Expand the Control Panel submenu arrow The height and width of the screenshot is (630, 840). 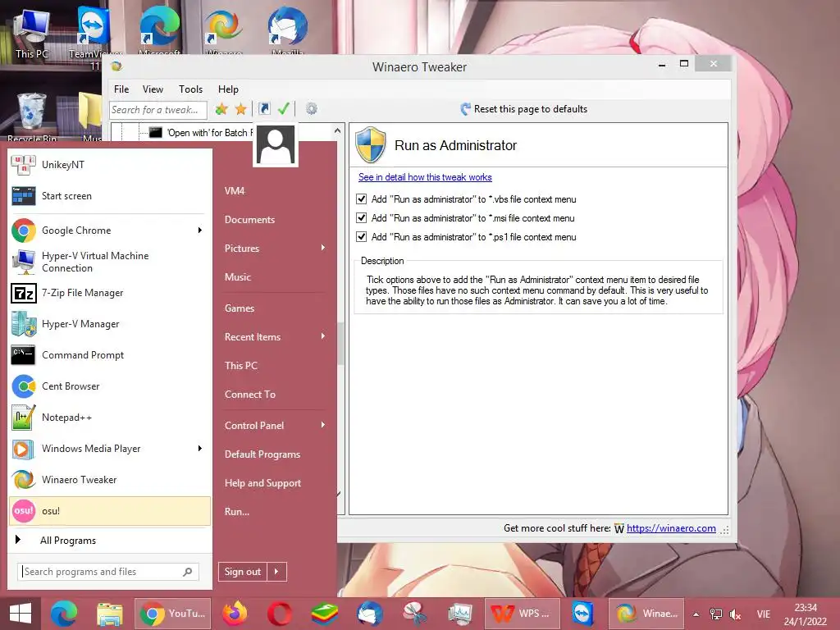point(323,425)
